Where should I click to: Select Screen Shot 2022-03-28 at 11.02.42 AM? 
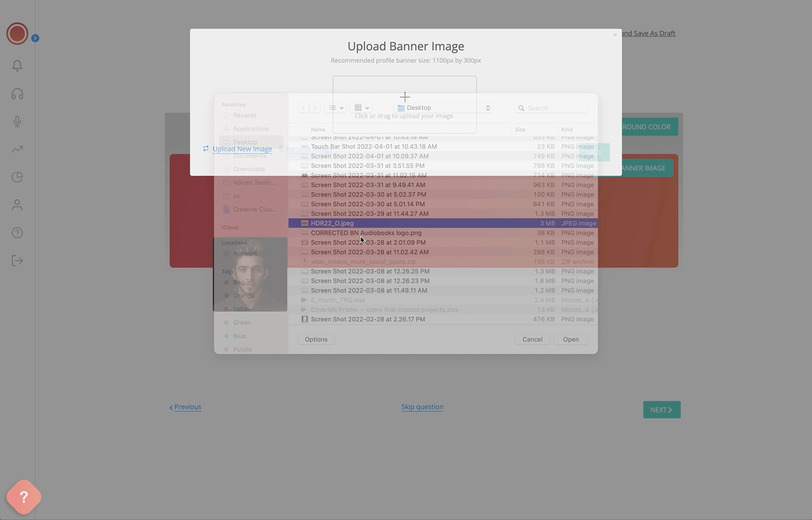tap(443, 252)
